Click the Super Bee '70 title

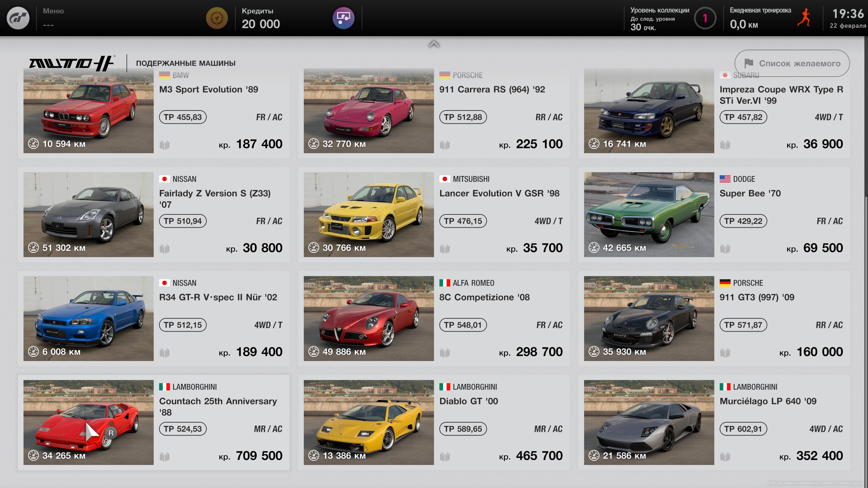(750, 193)
